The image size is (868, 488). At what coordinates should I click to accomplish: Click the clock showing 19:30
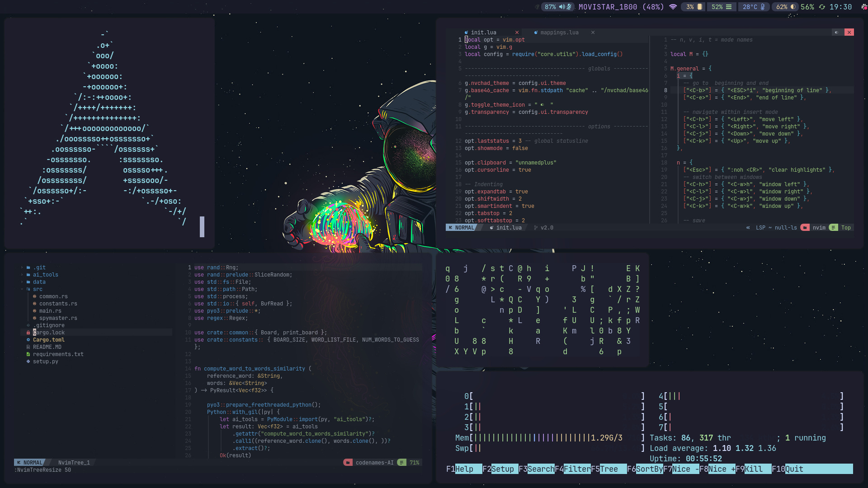pos(840,7)
